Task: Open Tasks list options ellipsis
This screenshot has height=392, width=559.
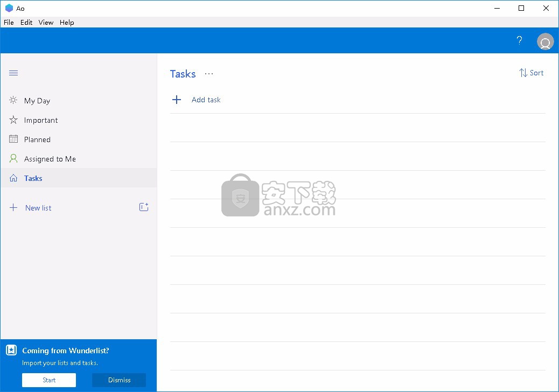Action: pos(209,74)
